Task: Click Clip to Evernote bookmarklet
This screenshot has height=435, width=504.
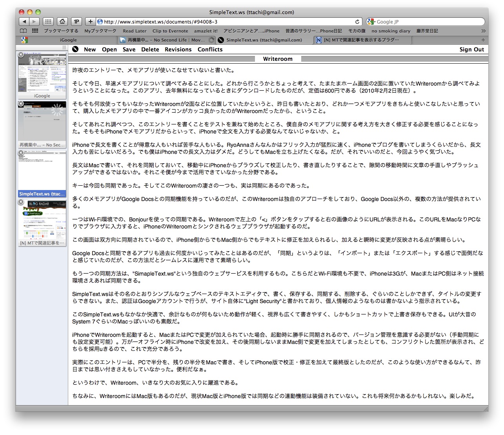Action: pyautogui.click(x=170, y=31)
